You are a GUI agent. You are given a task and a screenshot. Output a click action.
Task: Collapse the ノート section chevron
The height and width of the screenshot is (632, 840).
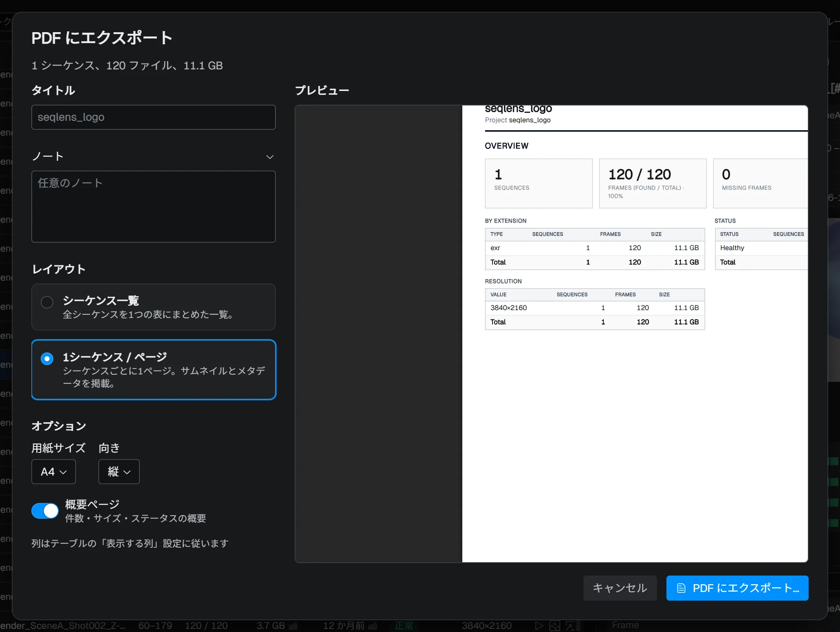270,157
